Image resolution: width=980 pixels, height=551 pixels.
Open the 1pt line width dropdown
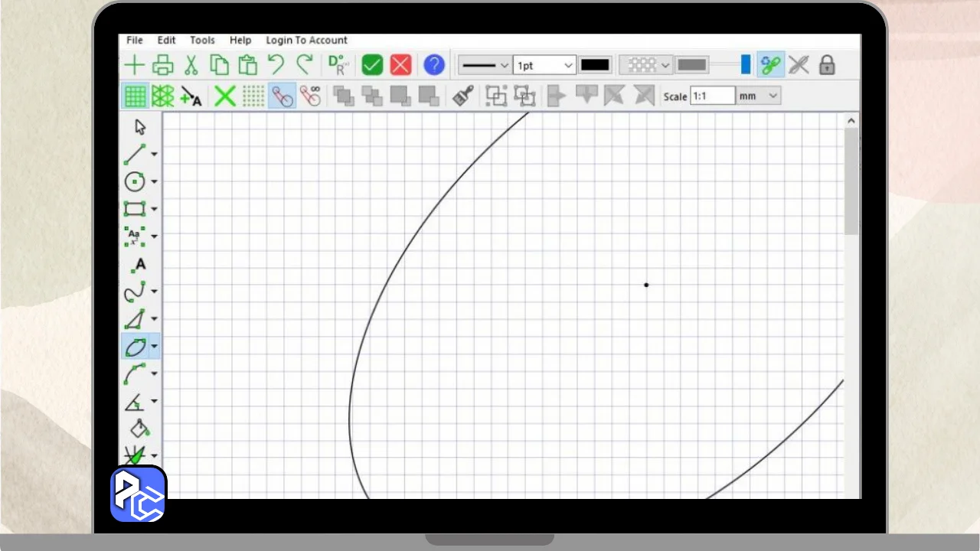pyautogui.click(x=544, y=65)
